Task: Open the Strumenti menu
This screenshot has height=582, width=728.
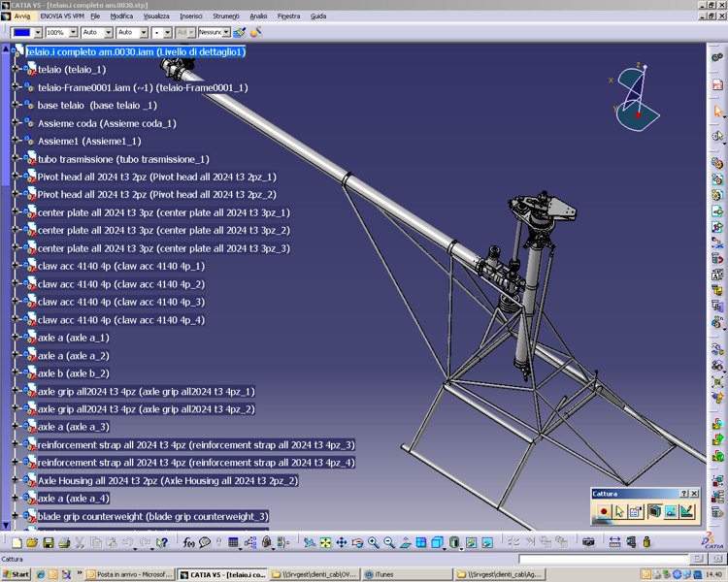Action: [x=225, y=16]
